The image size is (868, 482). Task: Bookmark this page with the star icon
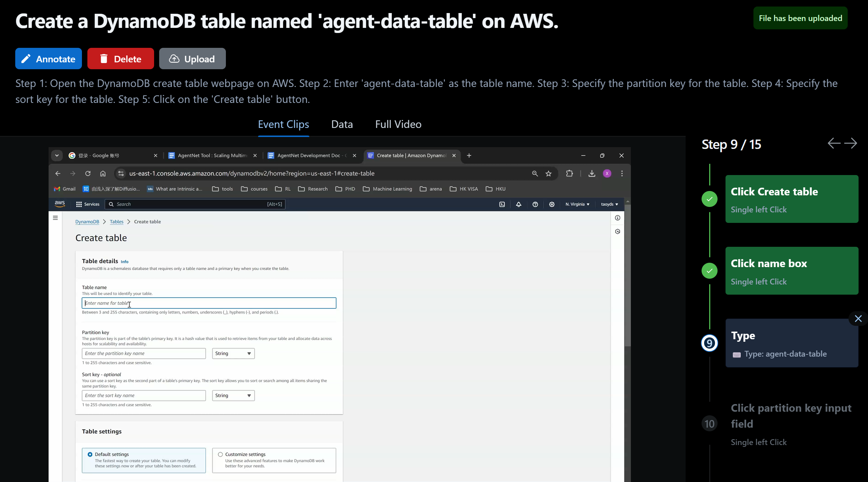click(x=549, y=174)
